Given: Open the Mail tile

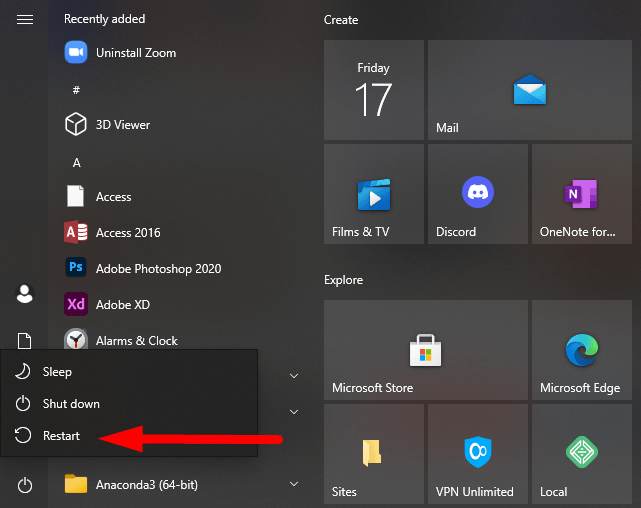Looking at the screenshot, I should pyautogui.click(x=529, y=90).
